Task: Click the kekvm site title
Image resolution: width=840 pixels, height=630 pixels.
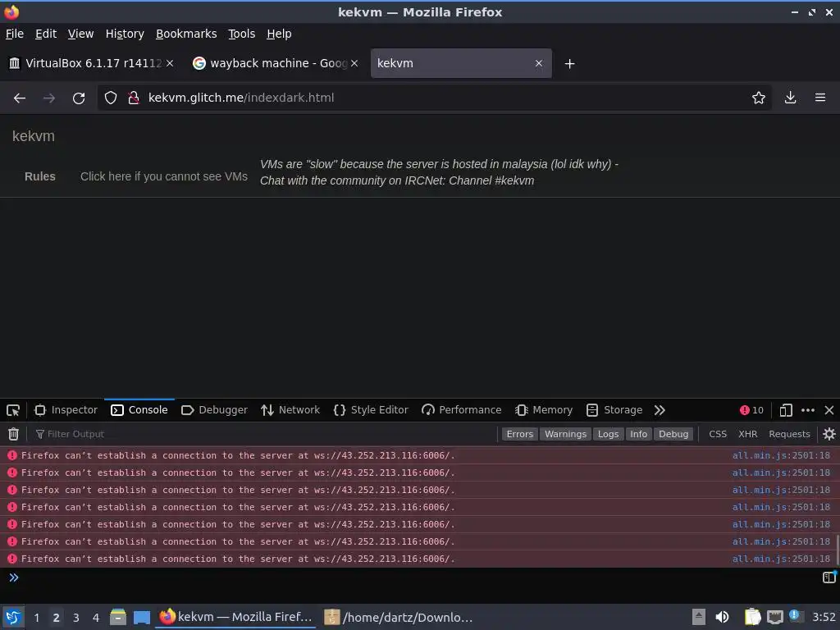Action: pyautogui.click(x=33, y=136)
